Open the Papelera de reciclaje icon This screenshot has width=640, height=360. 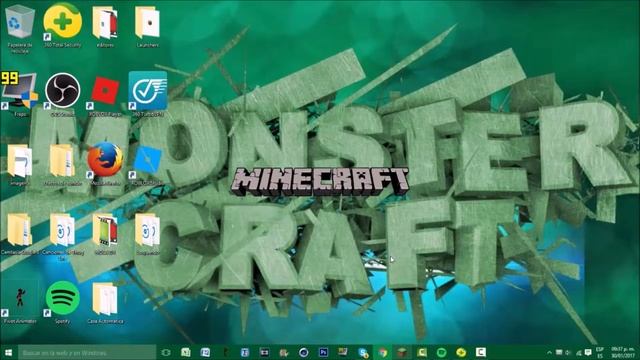pyautogui.click(x=20, y=29)
